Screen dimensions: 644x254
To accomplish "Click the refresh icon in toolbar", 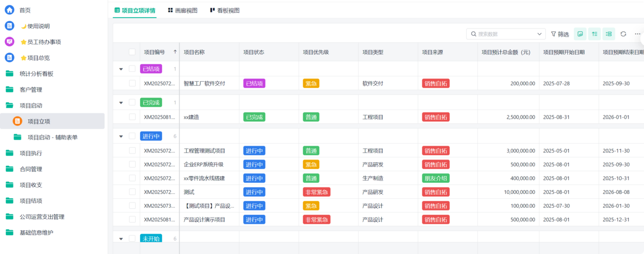I will click(623, 34).
